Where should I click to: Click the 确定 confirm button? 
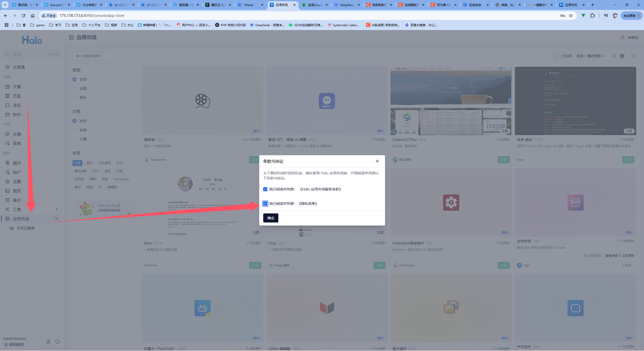(271, 218)
